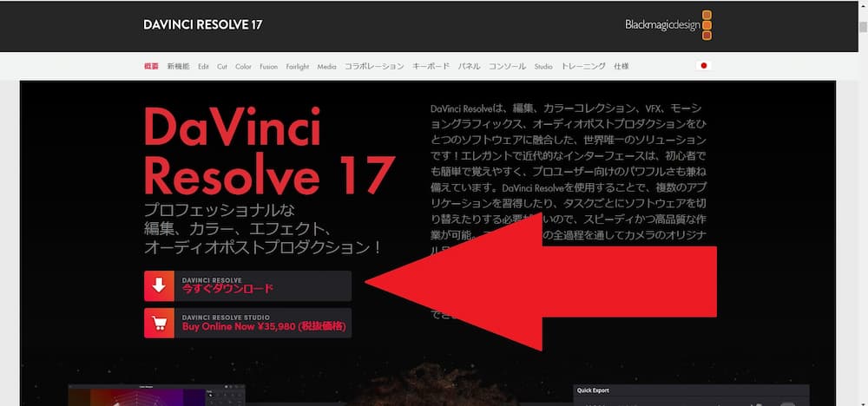Click Buy Online Now ¥35,980 button
This screenshot has width=868, height=406.
(248, 323)
